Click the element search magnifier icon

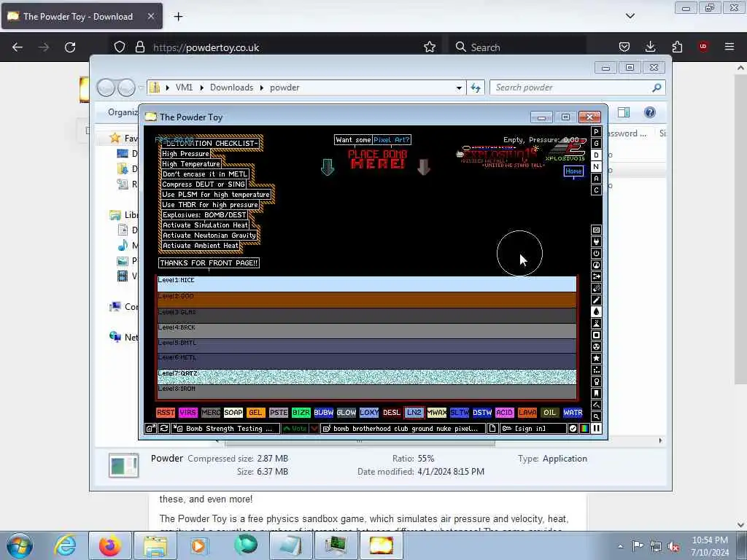pos(596,416)
